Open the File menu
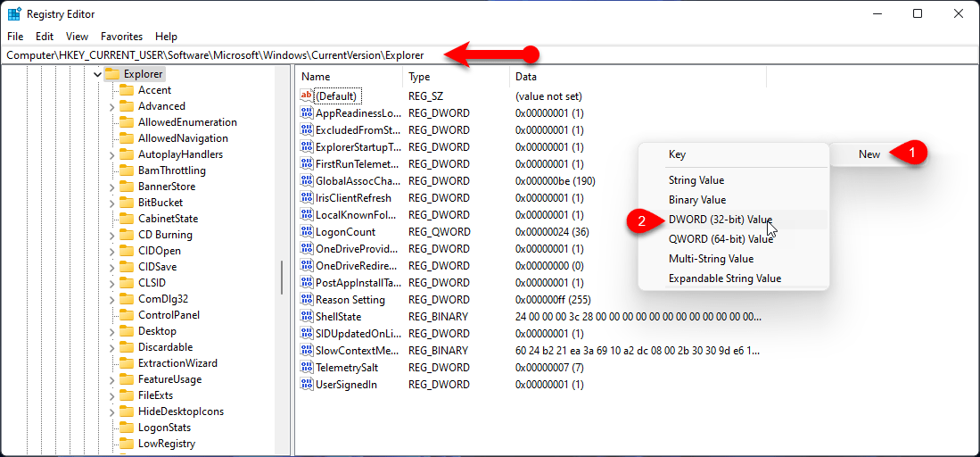Screen dimensions: 980x457 tap(16, 37)
